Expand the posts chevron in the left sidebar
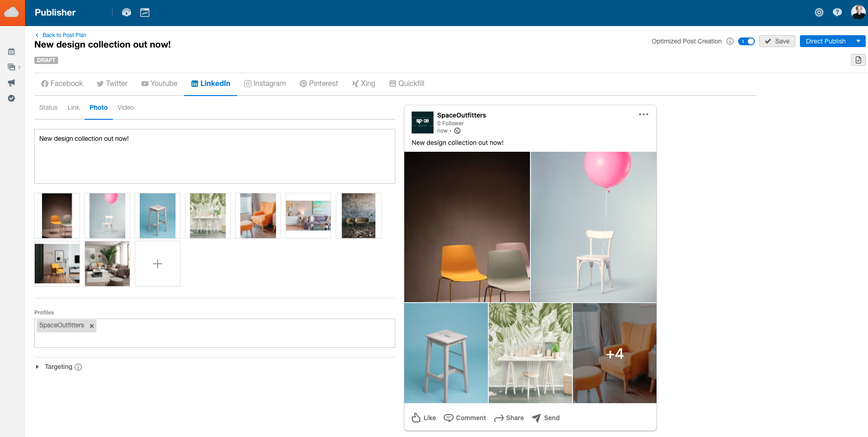Image resolution: width=868 pixels, height=437 pixels. click(19, 67)
